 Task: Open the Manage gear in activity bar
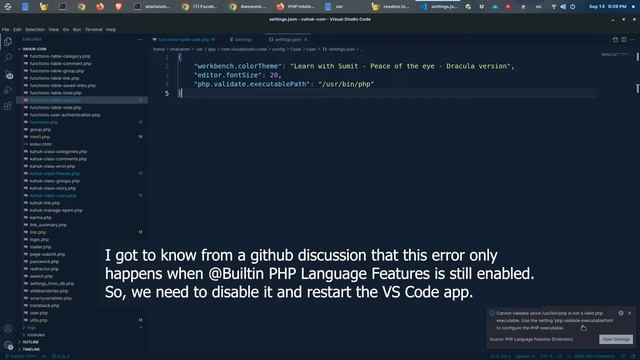8,345
